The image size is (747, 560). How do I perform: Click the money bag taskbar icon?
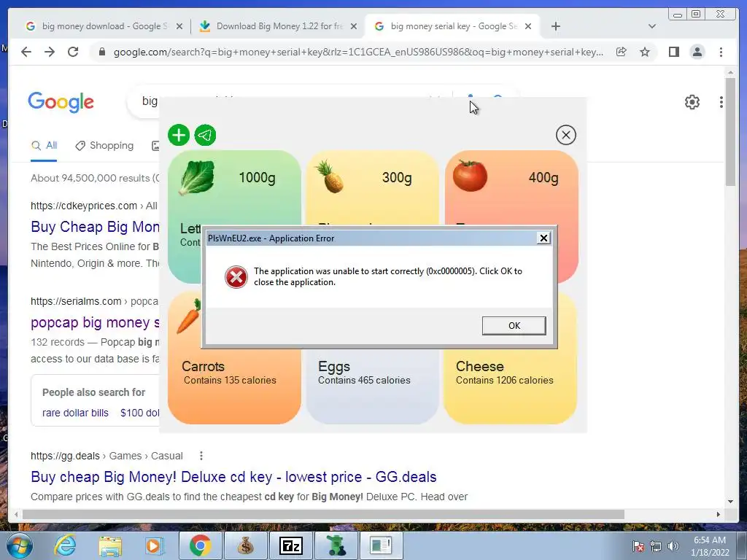click(x=245, y=545)
